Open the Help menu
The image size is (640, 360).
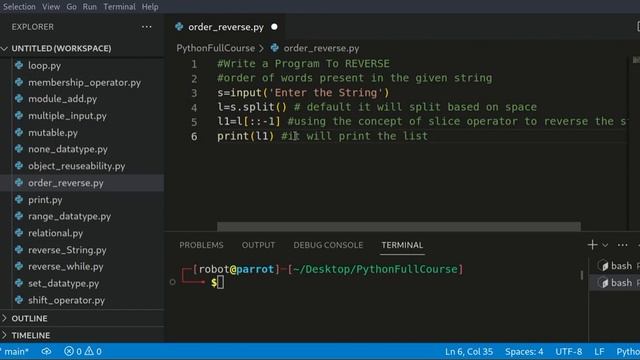150,7
